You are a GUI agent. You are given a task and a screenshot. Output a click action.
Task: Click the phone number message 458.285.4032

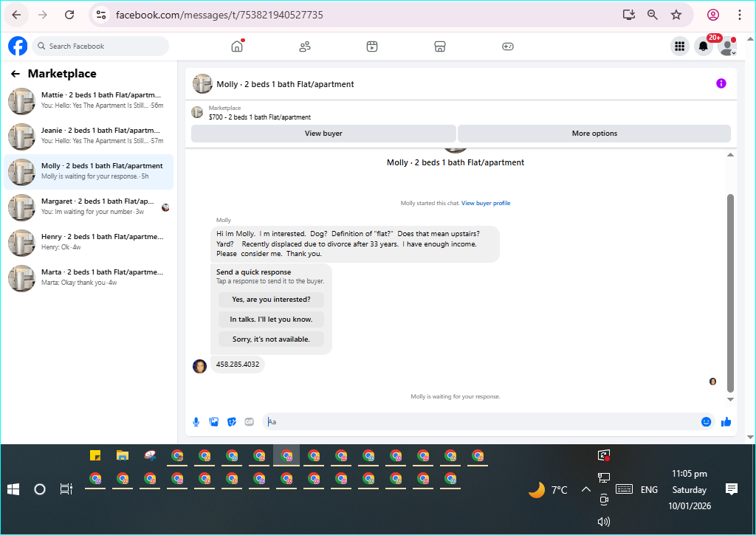pos(238,365)
